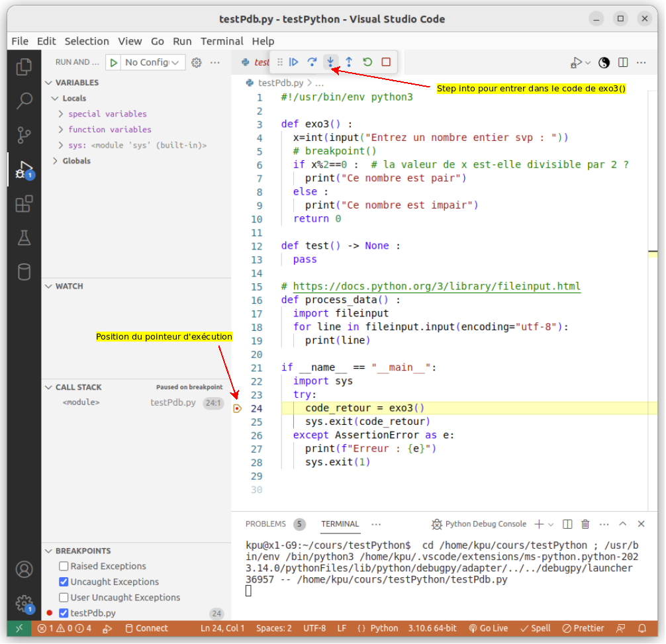Split the terminal panel
Screen dimensions: 666x644
[568, 525]
